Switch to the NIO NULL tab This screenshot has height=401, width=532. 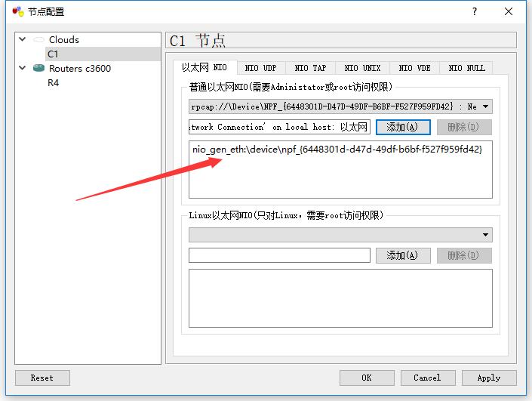point(466,68)
